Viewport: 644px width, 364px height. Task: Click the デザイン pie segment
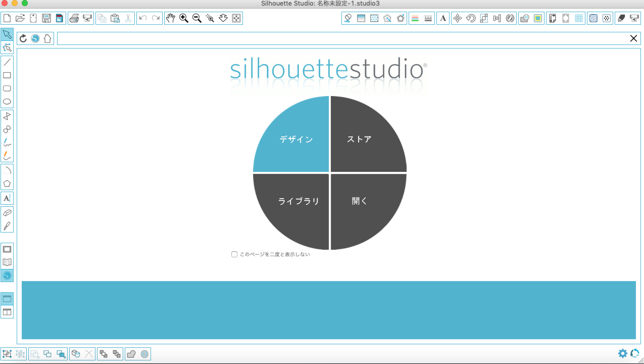click(x=296, y=140)
